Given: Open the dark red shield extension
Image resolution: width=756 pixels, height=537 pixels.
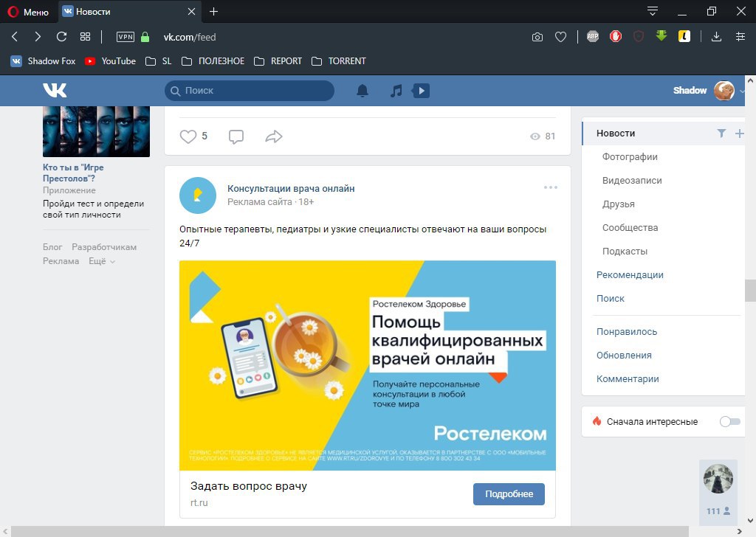Looking at the screenshot, I should point(639,36).
